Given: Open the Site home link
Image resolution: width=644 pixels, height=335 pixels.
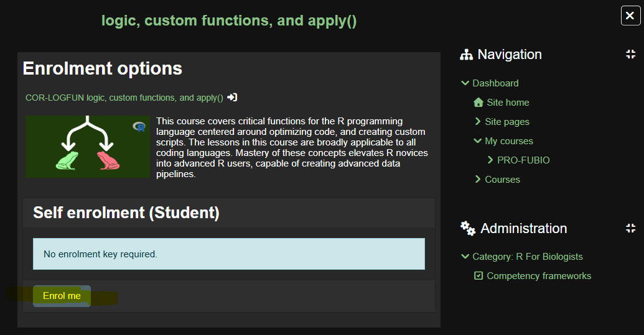Looking at the screenshot, I should coord(508,103).
